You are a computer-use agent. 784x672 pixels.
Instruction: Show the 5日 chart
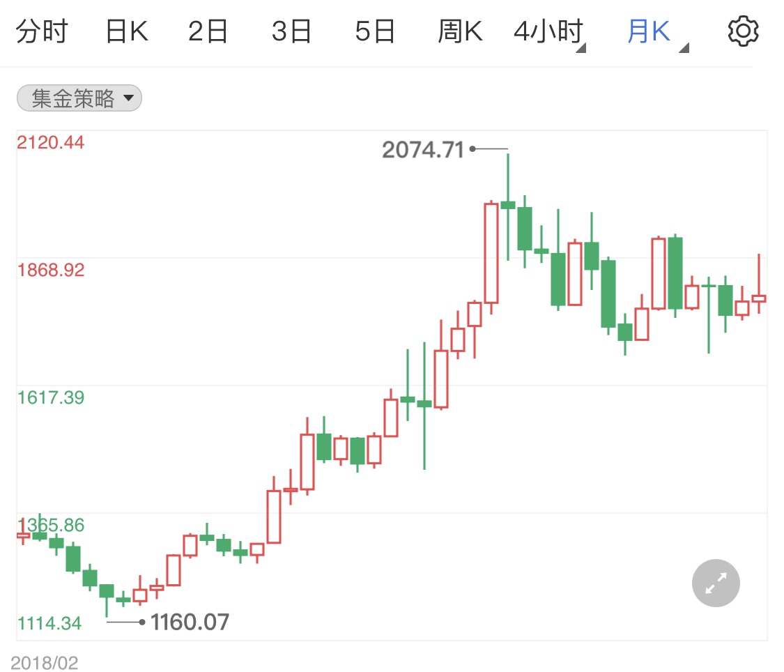(x=375, y=32)
